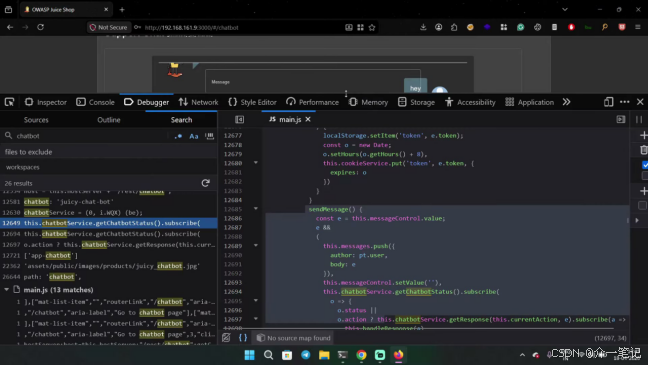Open browser downloads panel
Viewport: 648px width, 365px height.
click(423, 27)
